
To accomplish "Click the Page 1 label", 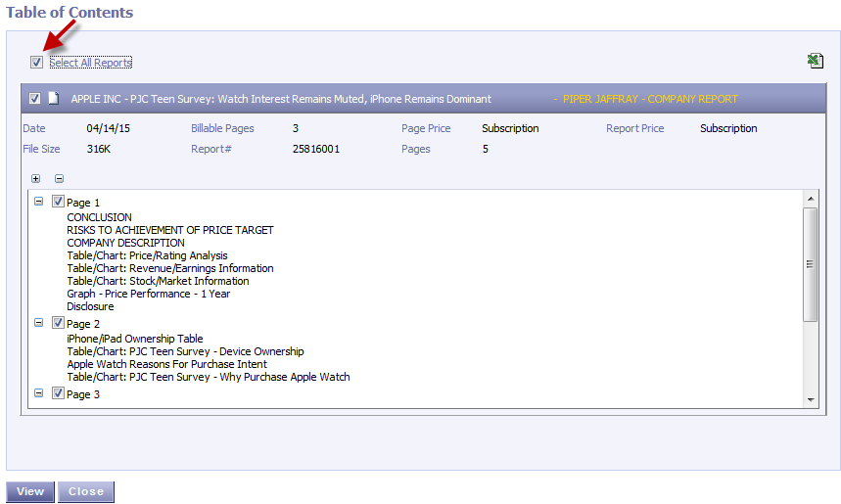I will (x=83, y=203).
